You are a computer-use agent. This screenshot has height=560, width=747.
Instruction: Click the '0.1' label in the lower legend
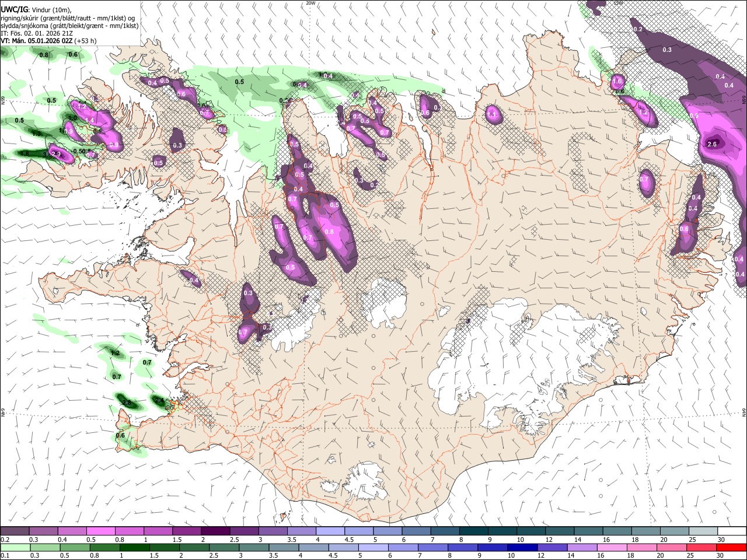(5, 555)
